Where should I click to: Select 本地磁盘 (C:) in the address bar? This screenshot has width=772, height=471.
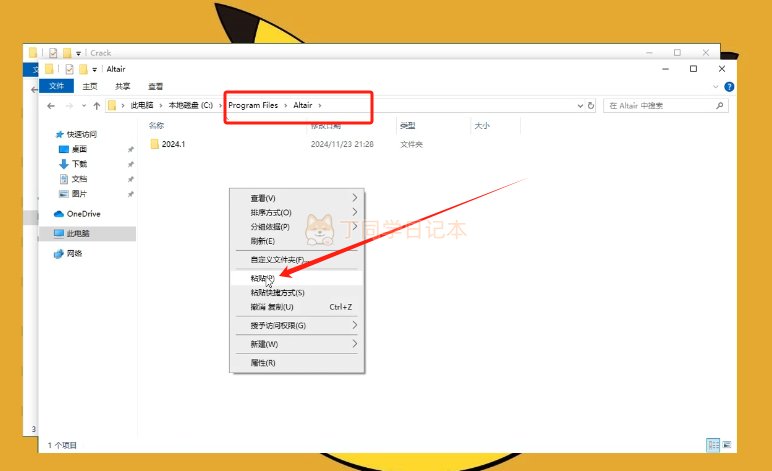(x=191, y=105)
